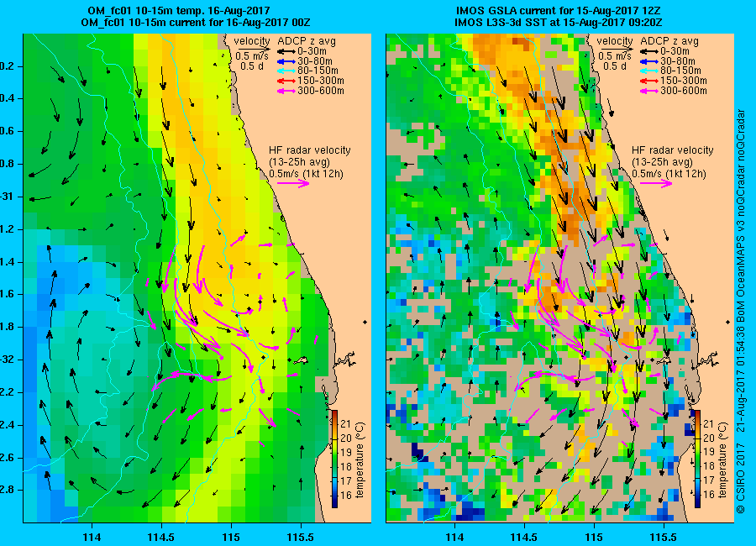This screenshot has height=546, width=756.
Task: Click longitude label 115 under left map
Action: [232, 537]
